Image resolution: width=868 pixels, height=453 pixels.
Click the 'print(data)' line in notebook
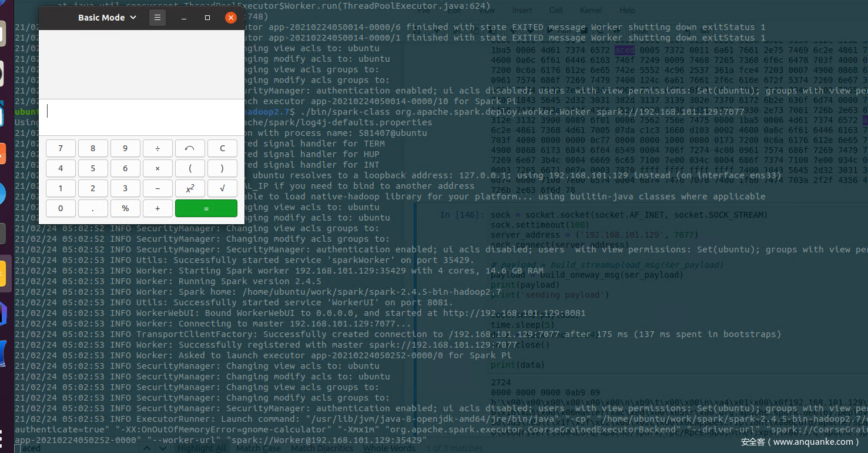click(x=517, y=365)
